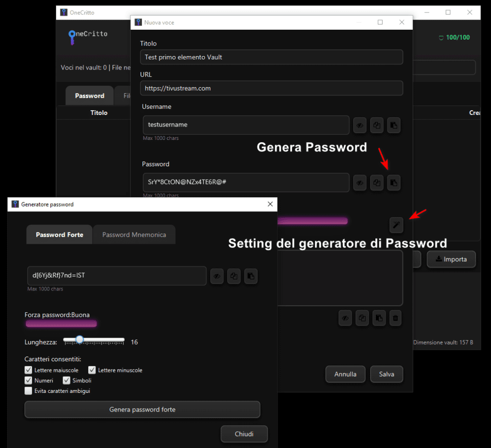Select the Password Forte tab

59,235
